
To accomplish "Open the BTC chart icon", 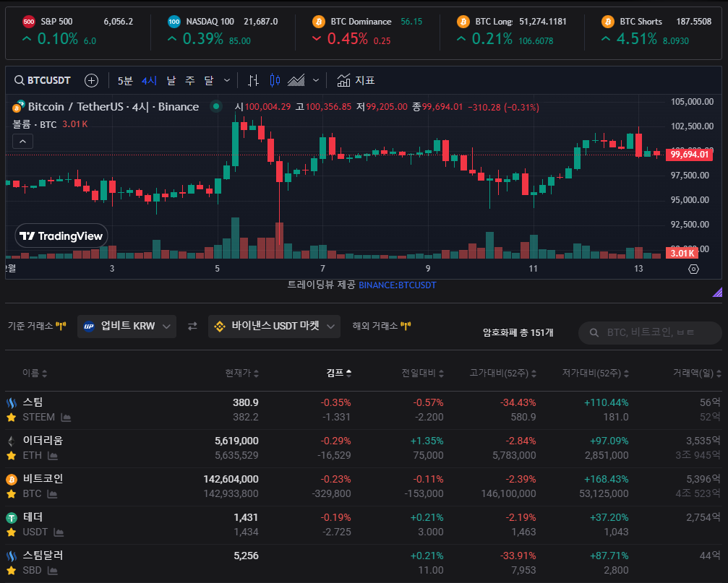I will (x=53, y=494).
